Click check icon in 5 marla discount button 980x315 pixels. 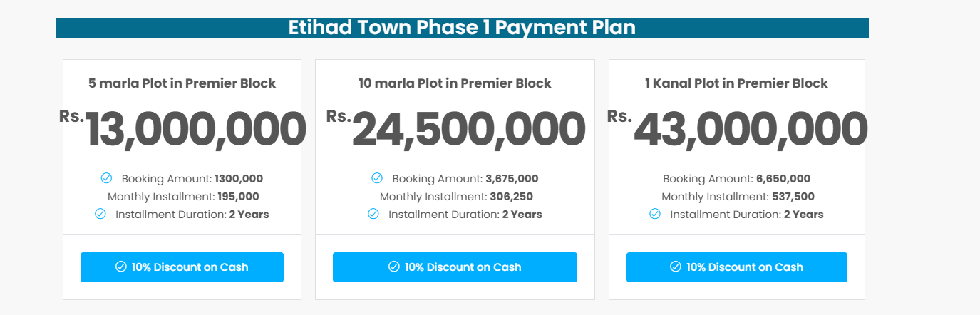tap(121, 267)
